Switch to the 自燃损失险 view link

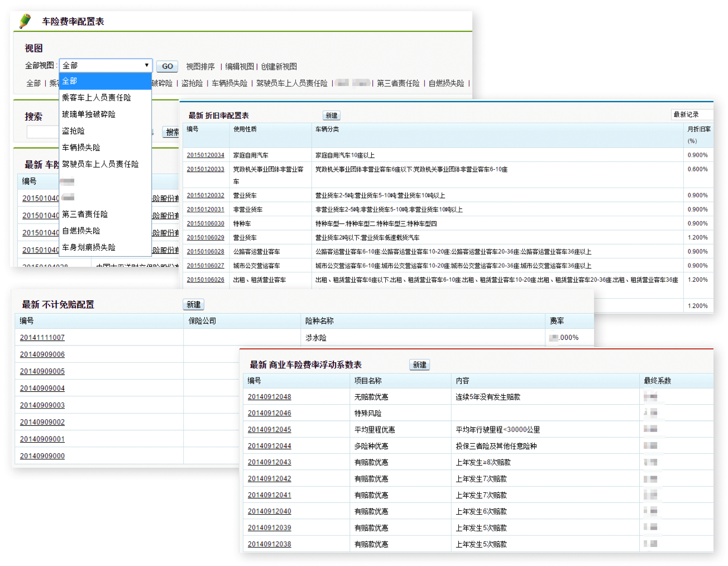(446, 83)
